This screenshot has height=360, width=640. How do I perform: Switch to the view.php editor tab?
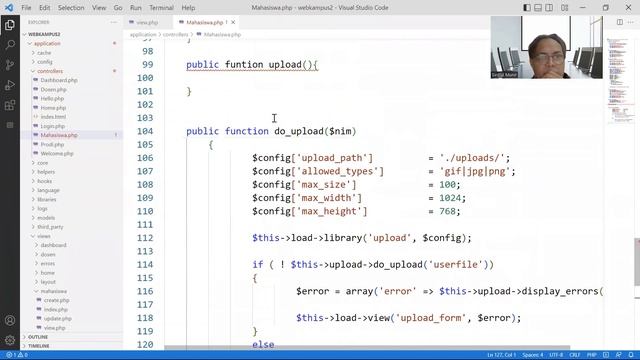[147, 22]
